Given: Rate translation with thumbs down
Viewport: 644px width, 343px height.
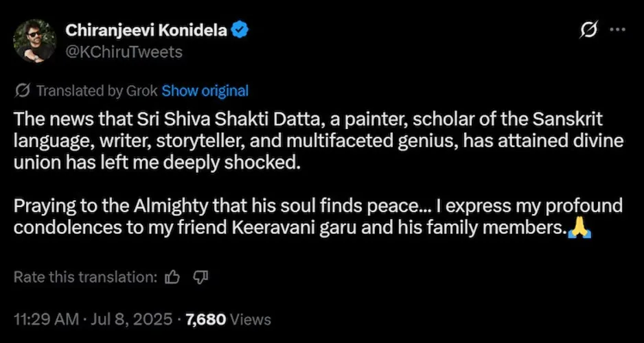Looking at the screenshot, I should 200,277.
